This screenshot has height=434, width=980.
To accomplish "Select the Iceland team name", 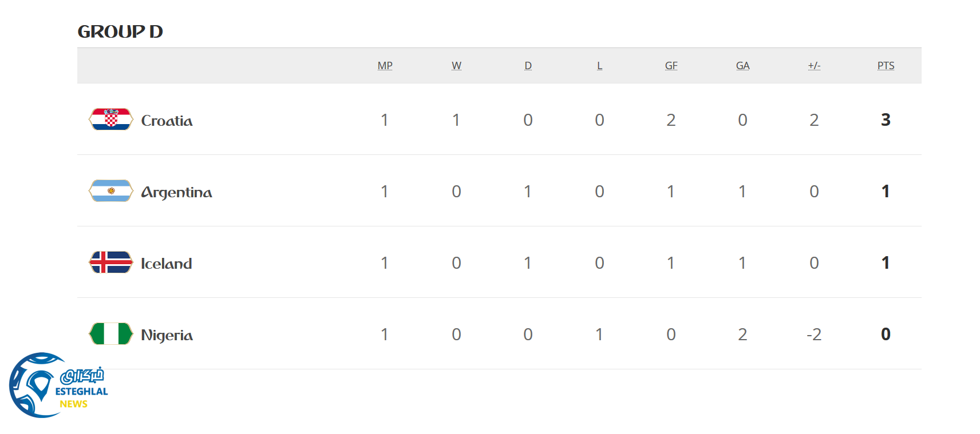I will pyautogui.click(x=166, y=264).
